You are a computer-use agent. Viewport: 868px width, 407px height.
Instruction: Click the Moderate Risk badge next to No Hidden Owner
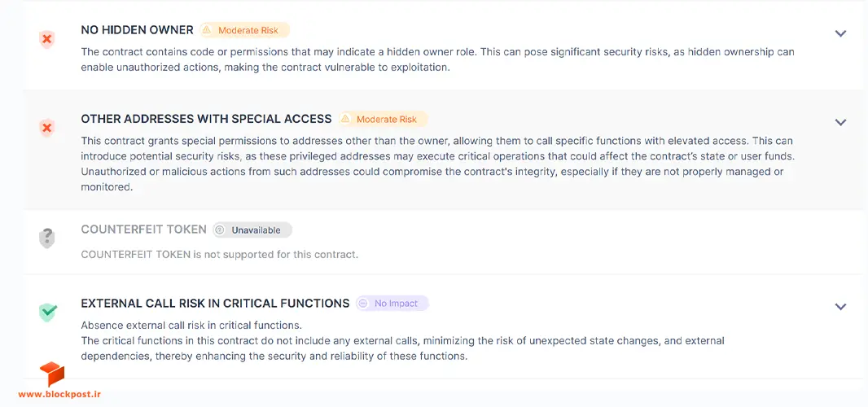(x=244, y=30)
